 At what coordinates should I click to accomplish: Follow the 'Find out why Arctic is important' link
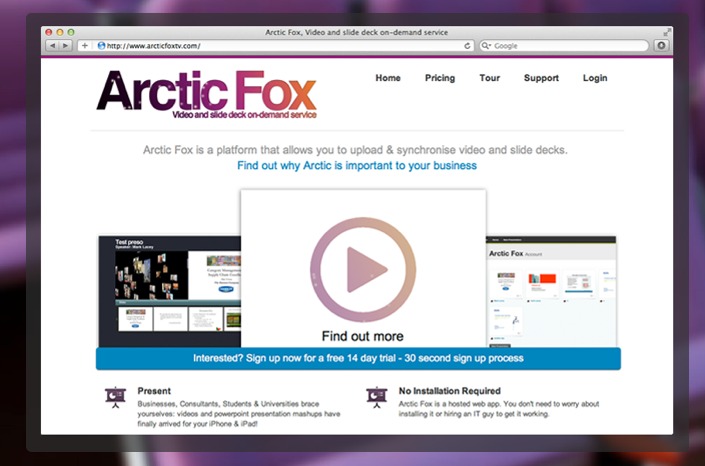click(357, 166)
